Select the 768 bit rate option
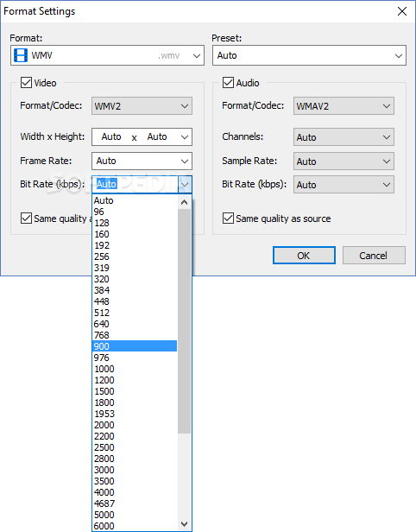The height and width of the screenshot is (532, 416). [135, 335]
